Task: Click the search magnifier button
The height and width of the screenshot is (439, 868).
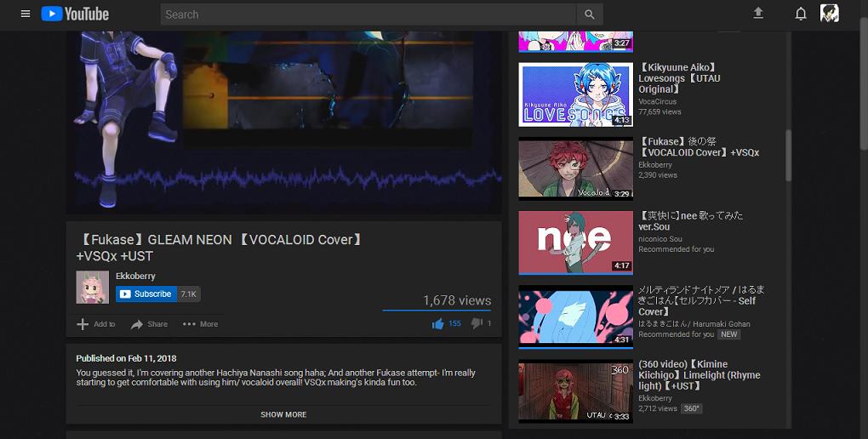Action: [590, 14]
